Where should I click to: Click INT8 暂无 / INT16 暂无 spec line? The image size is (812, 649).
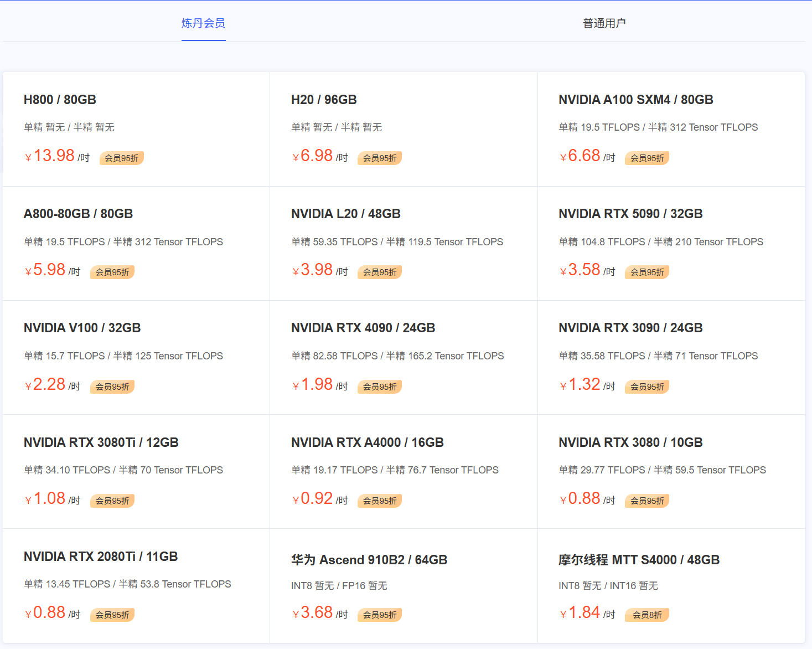click(x=608, y=586)
